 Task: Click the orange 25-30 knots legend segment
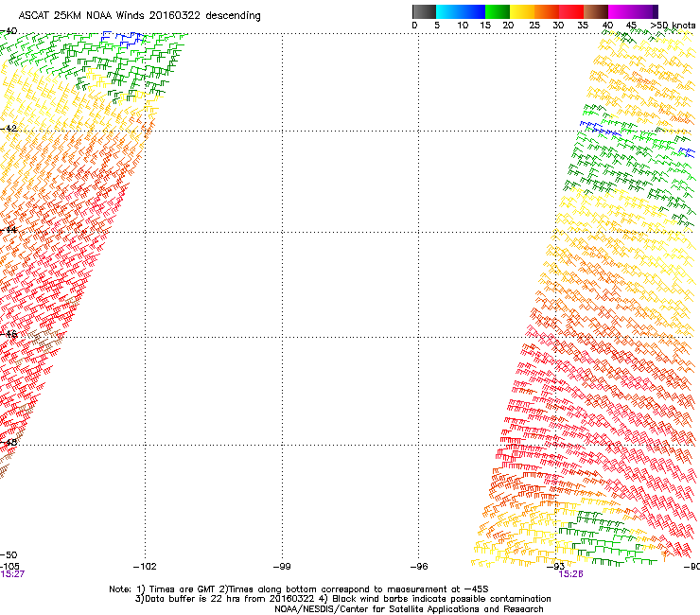547,11
